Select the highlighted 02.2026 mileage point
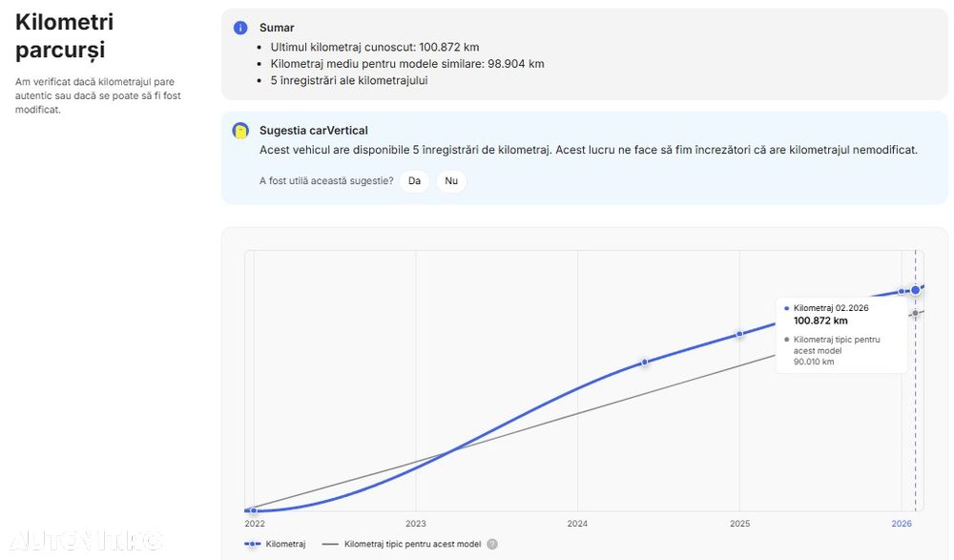954x560 pixels. tap(915, 290)
